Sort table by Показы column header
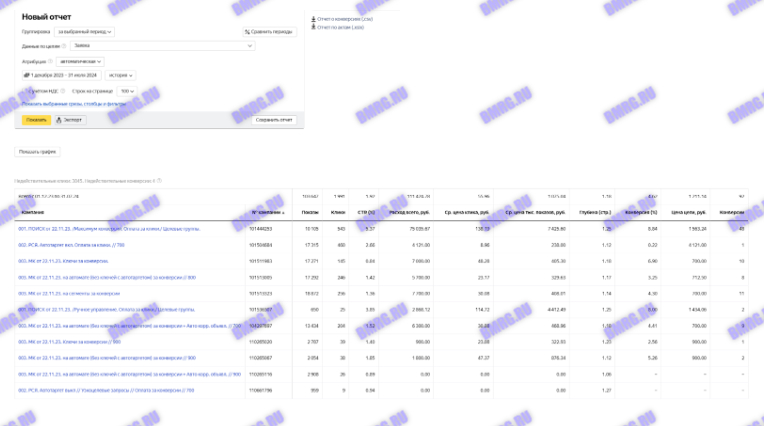This screenshot has height=426, width=764. click(310, 213)
